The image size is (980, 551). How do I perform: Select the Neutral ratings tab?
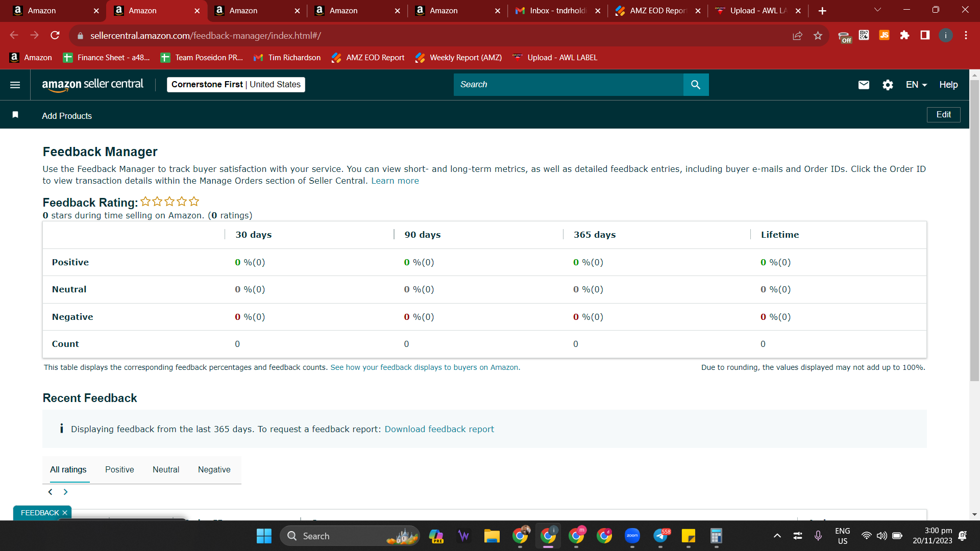(166, 469)
